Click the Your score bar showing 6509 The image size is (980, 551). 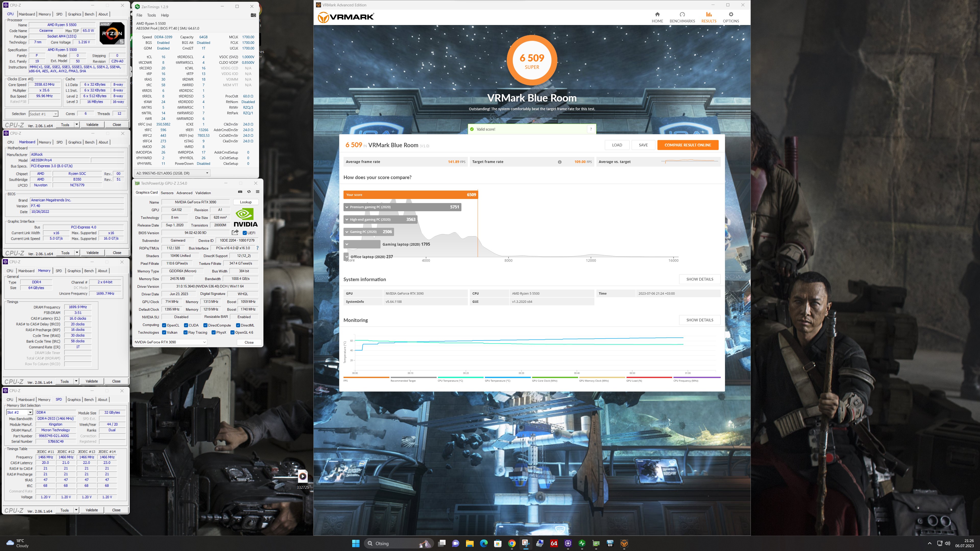pyautogui.click(x=410, y=195)
